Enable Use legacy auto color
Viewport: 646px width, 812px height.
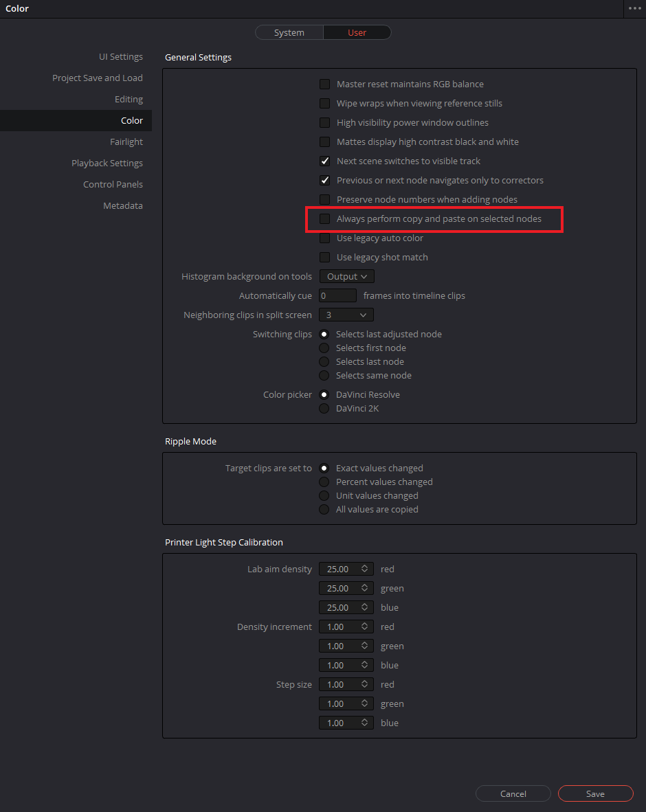pos(325,238)
